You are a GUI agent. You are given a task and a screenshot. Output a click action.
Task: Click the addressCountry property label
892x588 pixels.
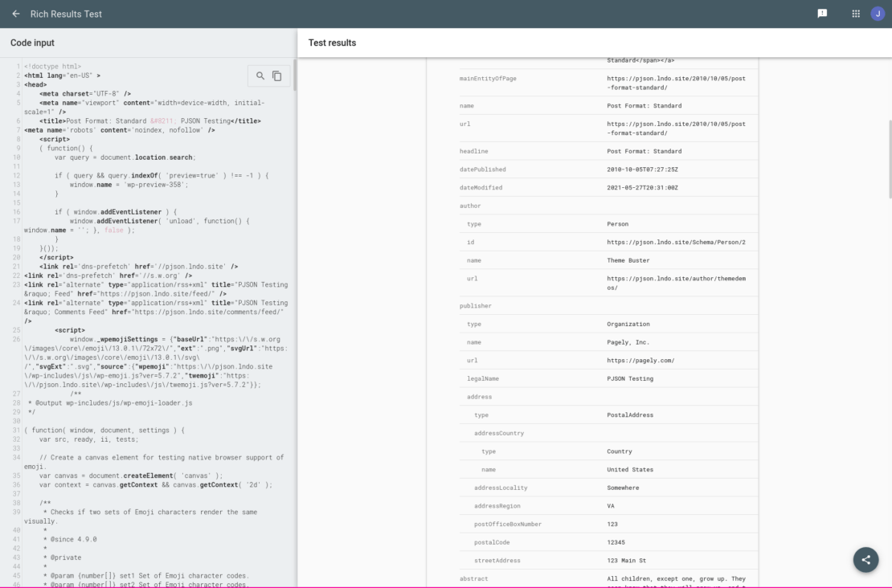(499, 433)
